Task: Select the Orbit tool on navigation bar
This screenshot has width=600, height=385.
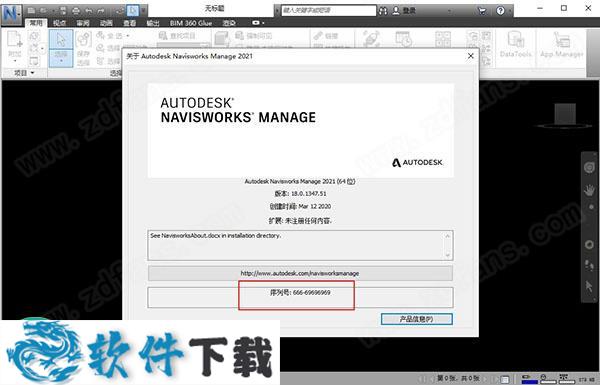Action: 589,244
